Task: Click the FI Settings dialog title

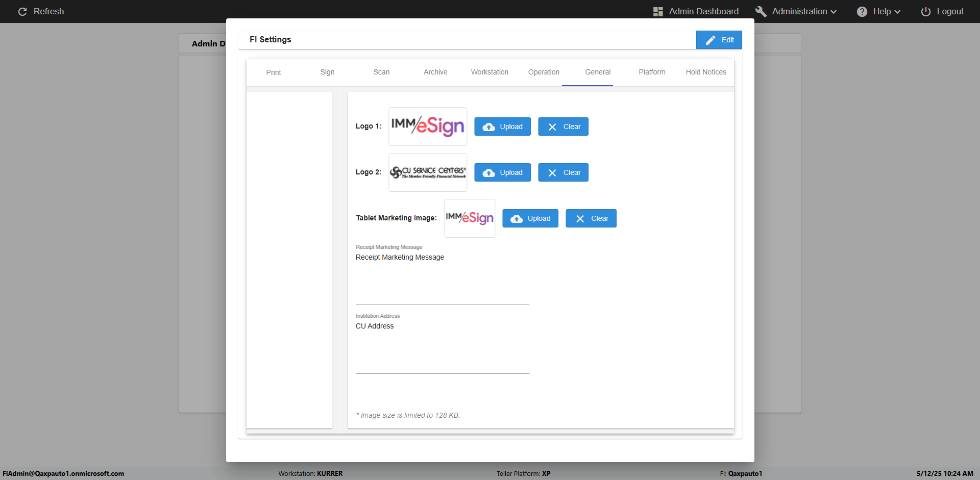Action: point(271,39)
